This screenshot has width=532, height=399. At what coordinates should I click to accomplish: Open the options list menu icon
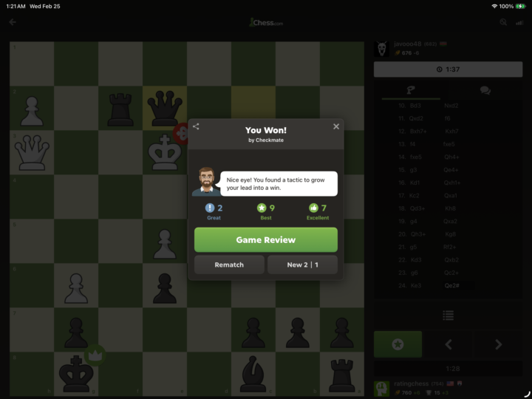(x=449, y=316)
